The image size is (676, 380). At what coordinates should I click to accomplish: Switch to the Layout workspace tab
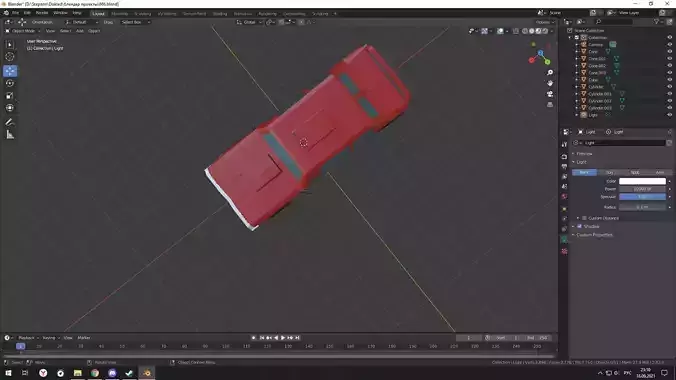coord(98,14)
